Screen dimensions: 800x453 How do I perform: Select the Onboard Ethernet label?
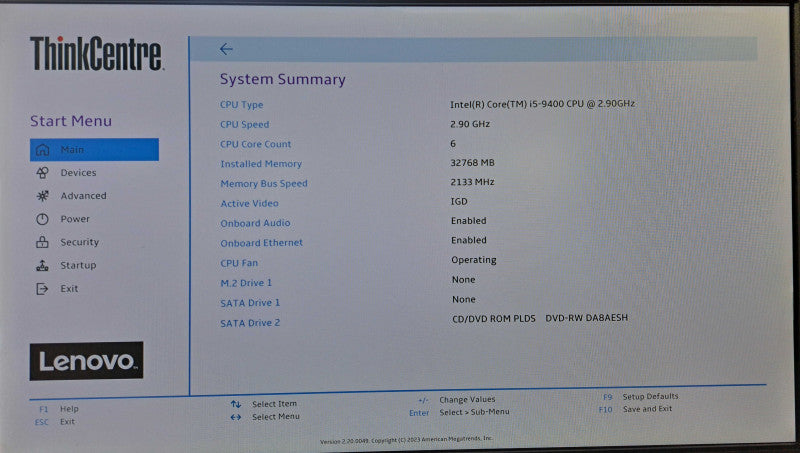coord(261,243)
